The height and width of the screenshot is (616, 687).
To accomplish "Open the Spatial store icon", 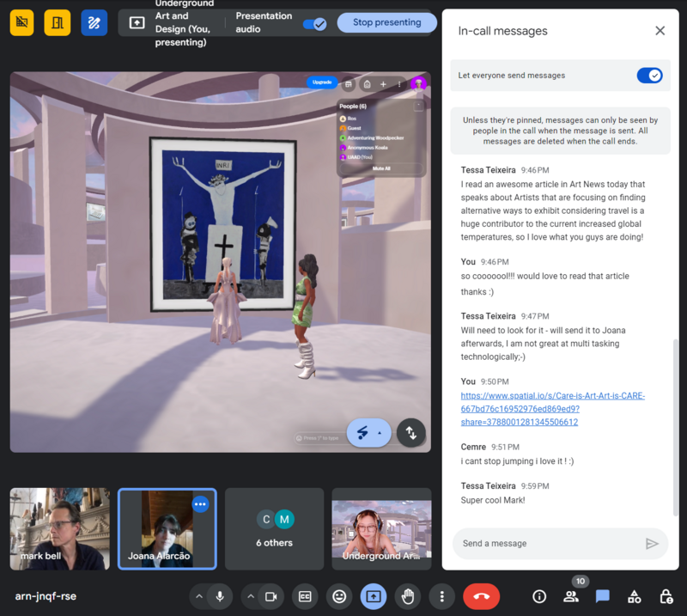I will [x=349, y=84].
